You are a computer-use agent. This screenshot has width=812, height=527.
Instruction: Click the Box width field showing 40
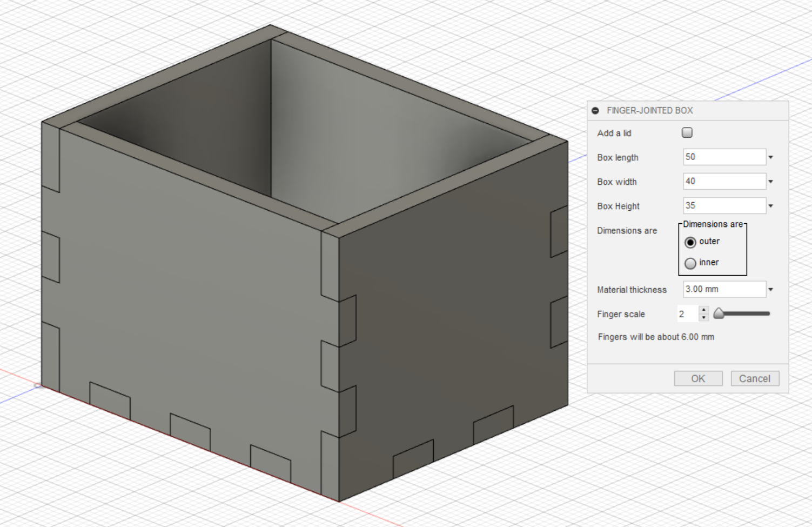[x=724, y=181]
